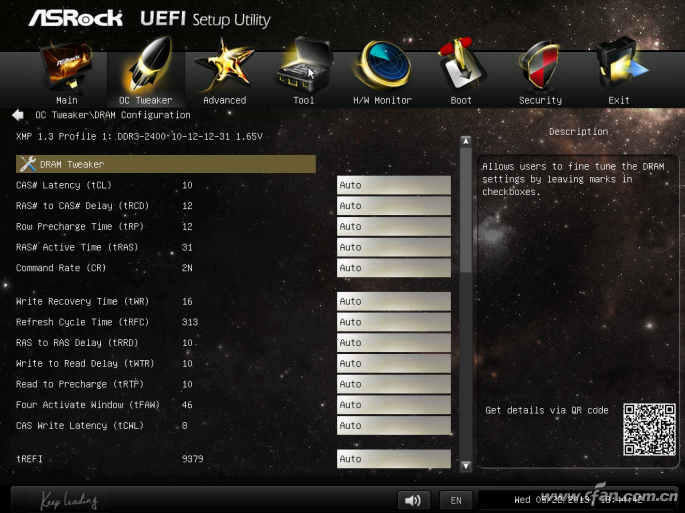Select the Command Rate (CR) label
The width and height of the screenshot is (685, 513).
[x=61, y=268]
